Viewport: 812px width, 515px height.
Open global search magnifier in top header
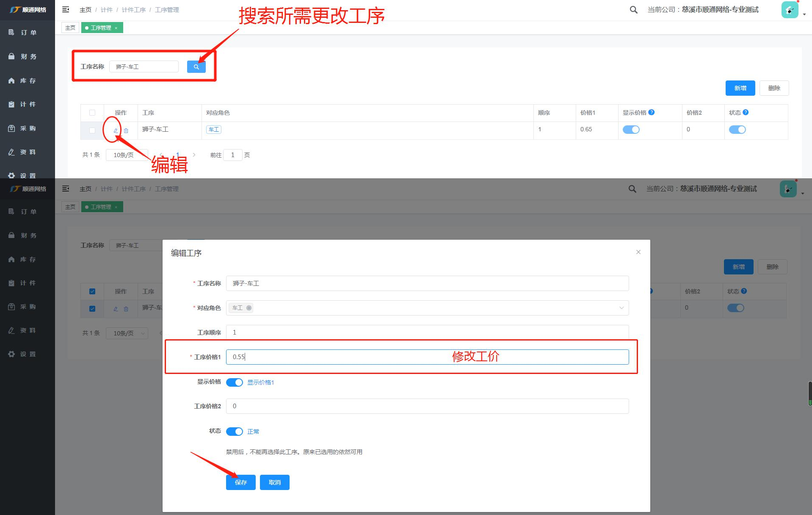[633, 10]
